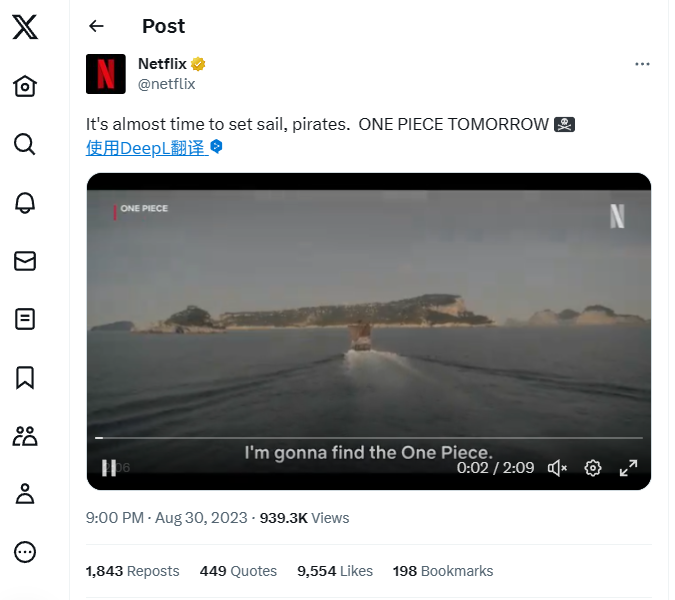Open the Notifications bell
The height and width of the screenshot is (600, 675).
[25, 203]
